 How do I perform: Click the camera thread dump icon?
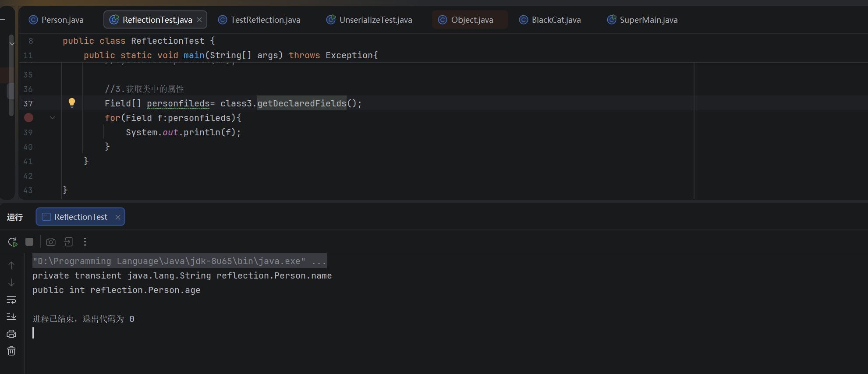point(51,242)
